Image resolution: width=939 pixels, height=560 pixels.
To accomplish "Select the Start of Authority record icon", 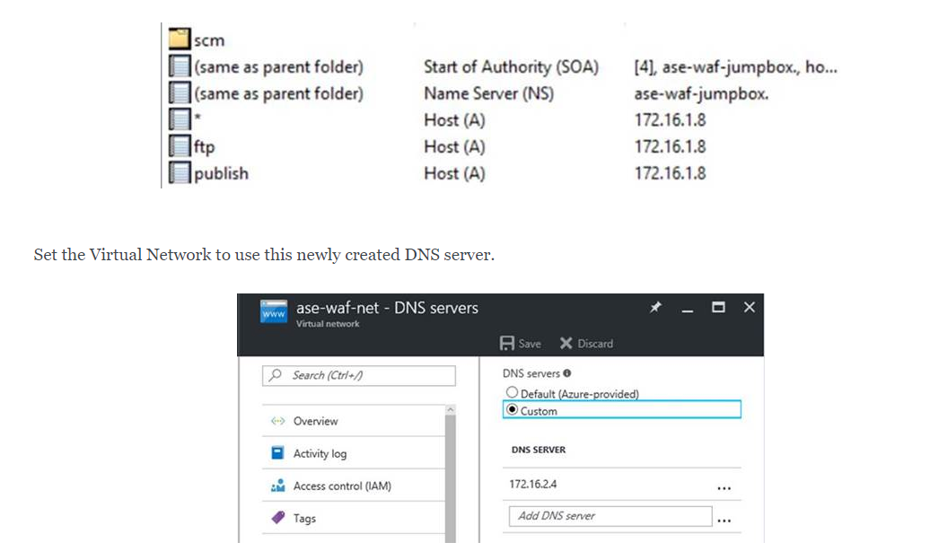I will click(x=179, y=66).
